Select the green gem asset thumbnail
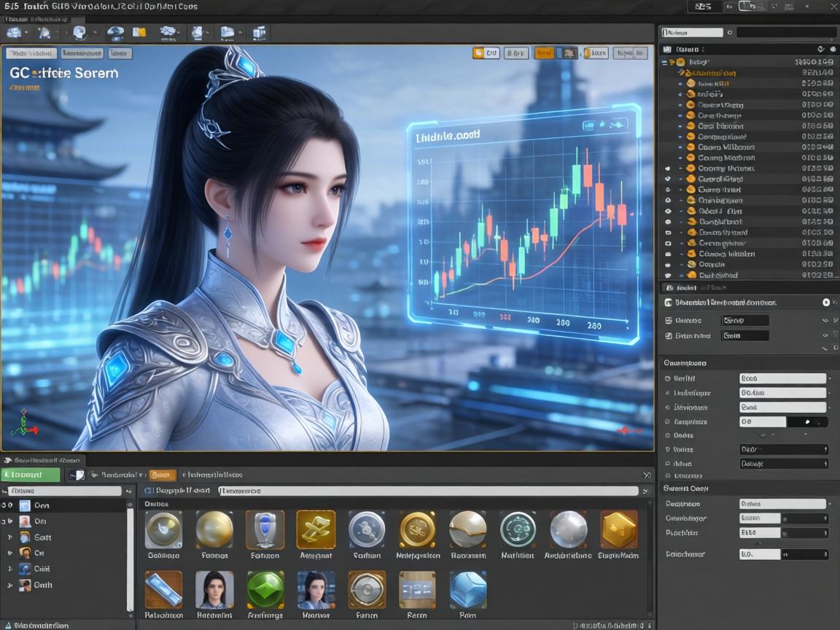 (x=265, y=590)
